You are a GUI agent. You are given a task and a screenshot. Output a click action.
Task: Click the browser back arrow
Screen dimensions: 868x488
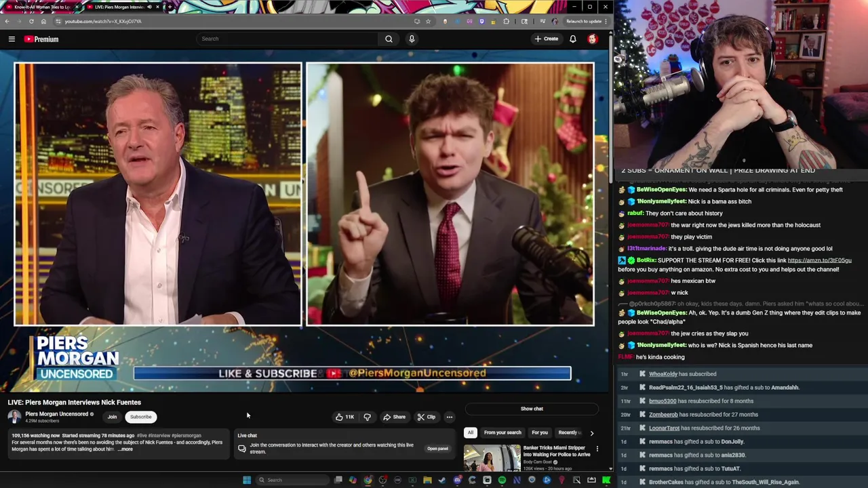(x=7, y=21)
